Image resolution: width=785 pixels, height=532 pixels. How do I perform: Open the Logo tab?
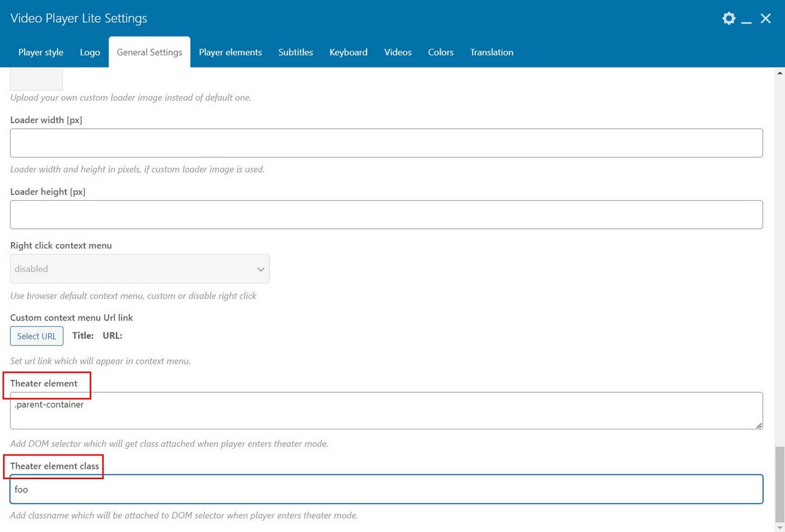90,52
